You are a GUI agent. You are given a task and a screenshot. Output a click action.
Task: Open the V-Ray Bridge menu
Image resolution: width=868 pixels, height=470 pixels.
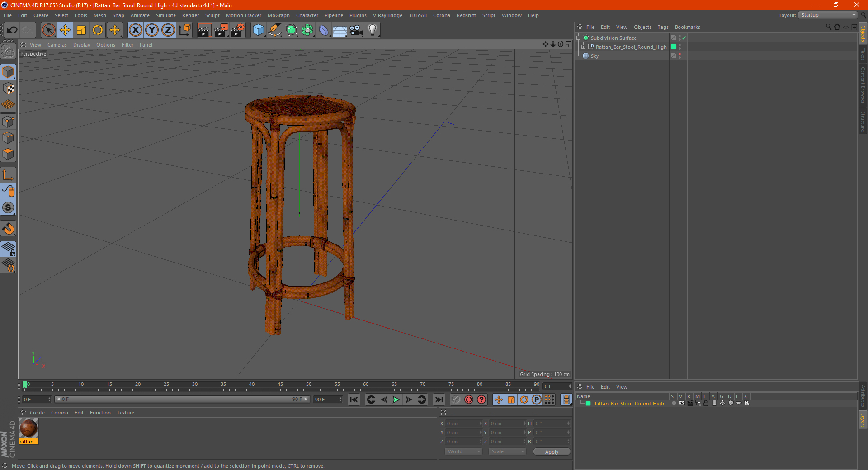387,15
